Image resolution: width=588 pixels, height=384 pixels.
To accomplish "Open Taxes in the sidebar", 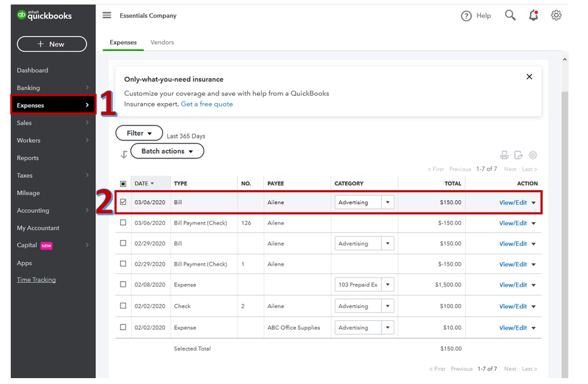I will coord(53,176).
